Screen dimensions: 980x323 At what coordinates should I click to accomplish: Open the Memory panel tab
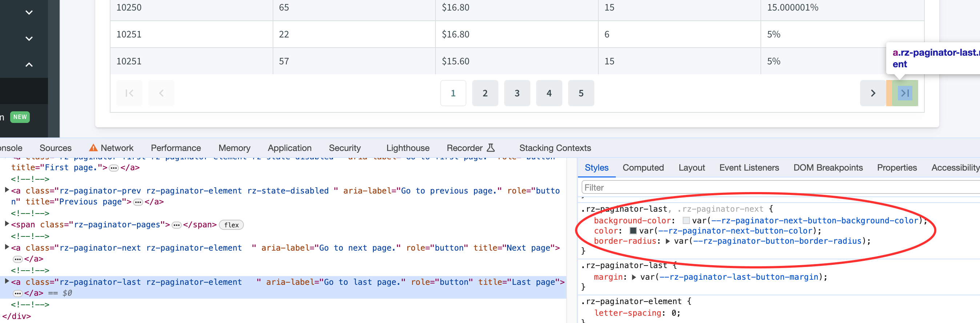click(x=234, y=148)
